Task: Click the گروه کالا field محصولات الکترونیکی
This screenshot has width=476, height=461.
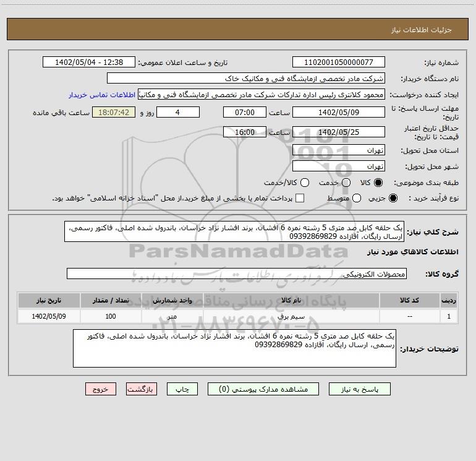Action: [237, 274]
